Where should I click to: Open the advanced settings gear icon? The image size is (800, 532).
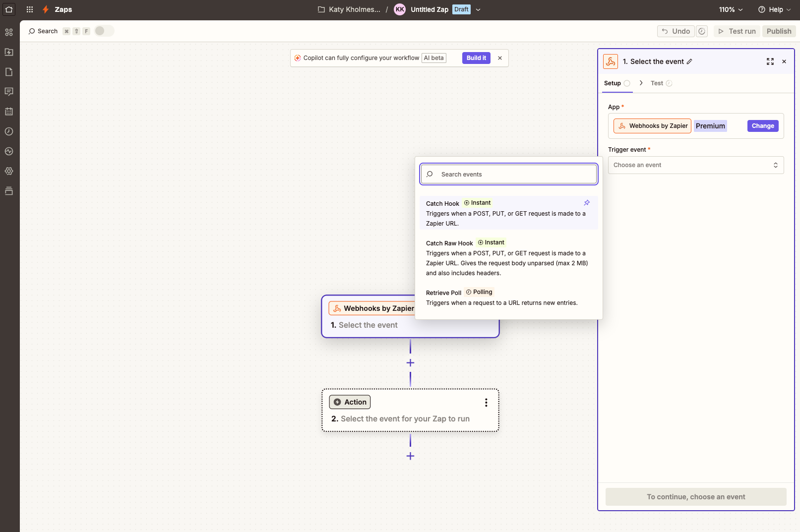pos(9,171)
